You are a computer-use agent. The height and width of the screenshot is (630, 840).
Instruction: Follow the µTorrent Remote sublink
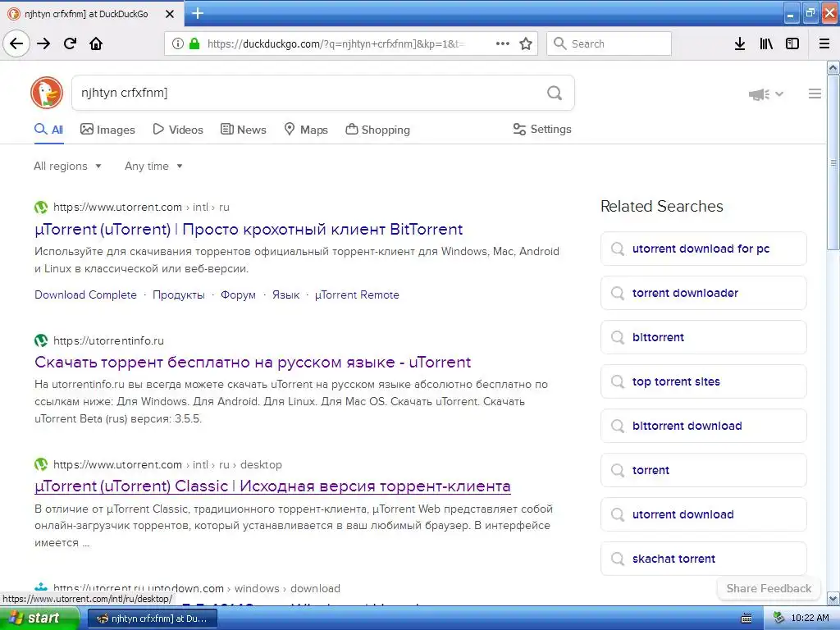(x=357, y=294)
